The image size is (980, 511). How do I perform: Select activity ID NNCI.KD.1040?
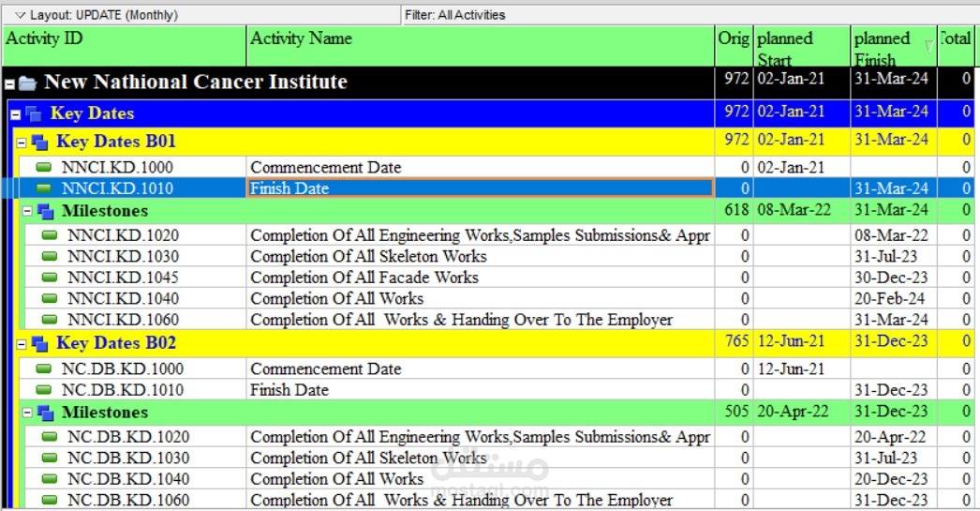(x=123, y=300)
